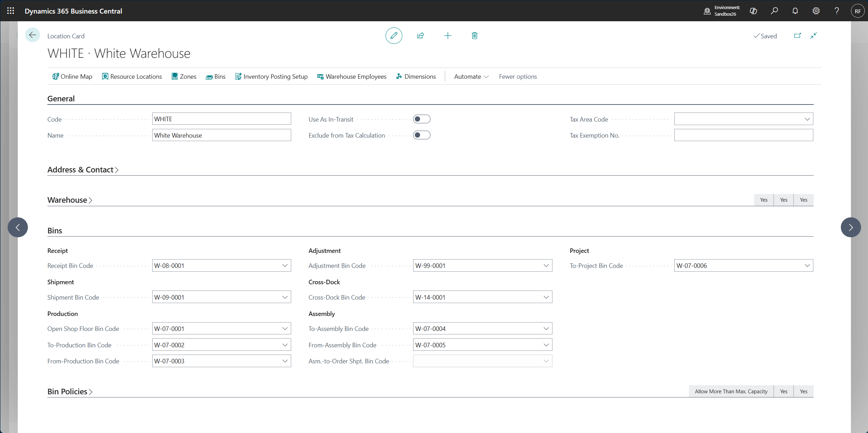Image resolution: width=868 pixels, height=433 pixels.
Task: Open the Bins action in the toolbar
Action: click(216, 76)
